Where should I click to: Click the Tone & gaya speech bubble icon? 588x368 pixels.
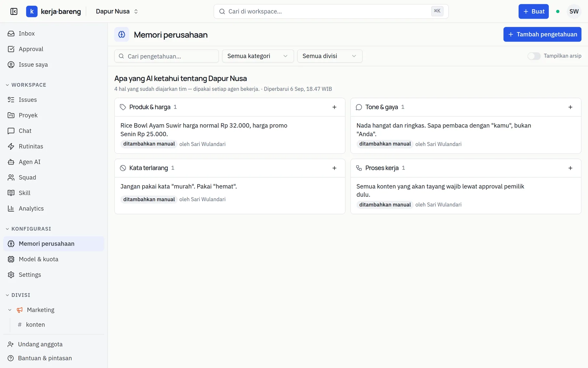pyautogui.click(x=359, y=107)
